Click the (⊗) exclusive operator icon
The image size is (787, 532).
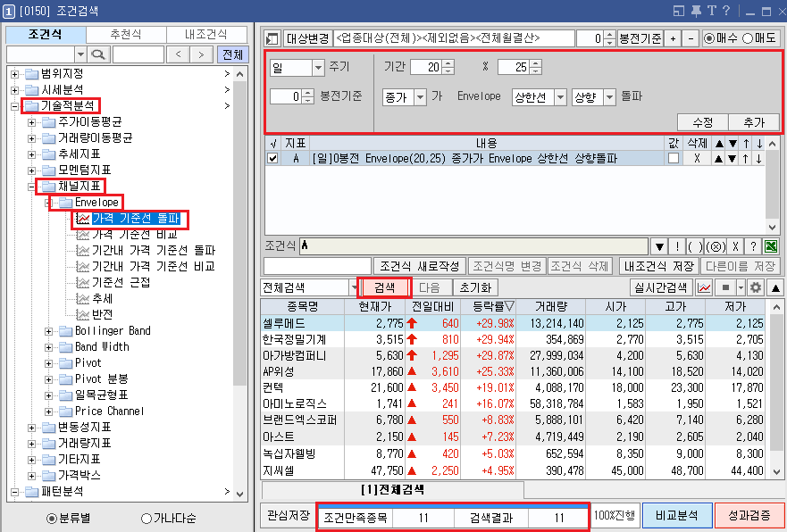pos(716,247)
